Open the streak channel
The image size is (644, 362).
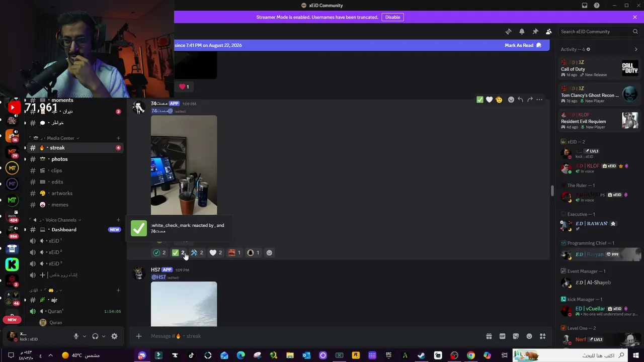(75, 148)
